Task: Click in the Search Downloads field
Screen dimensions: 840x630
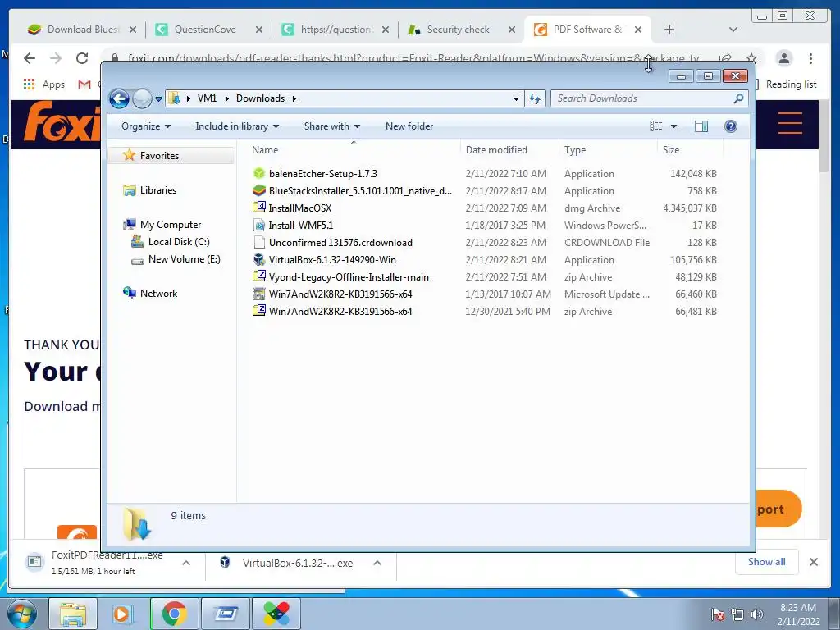Action: pyautogui.click(x=641, y=98)
